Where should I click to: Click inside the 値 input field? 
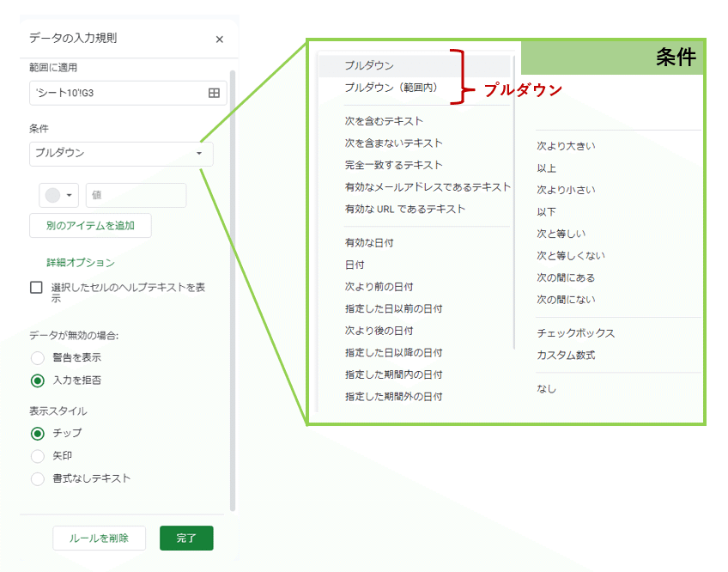(134, 195)
